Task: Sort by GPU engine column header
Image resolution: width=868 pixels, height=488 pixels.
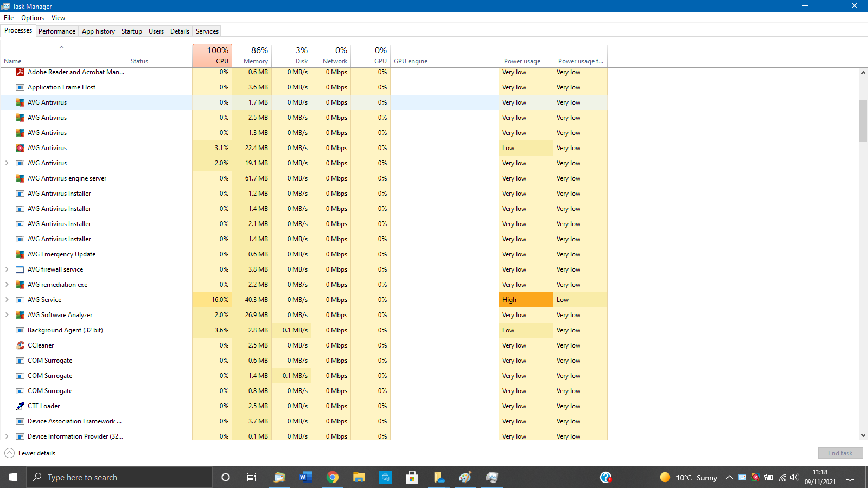Action: [444, 56]
